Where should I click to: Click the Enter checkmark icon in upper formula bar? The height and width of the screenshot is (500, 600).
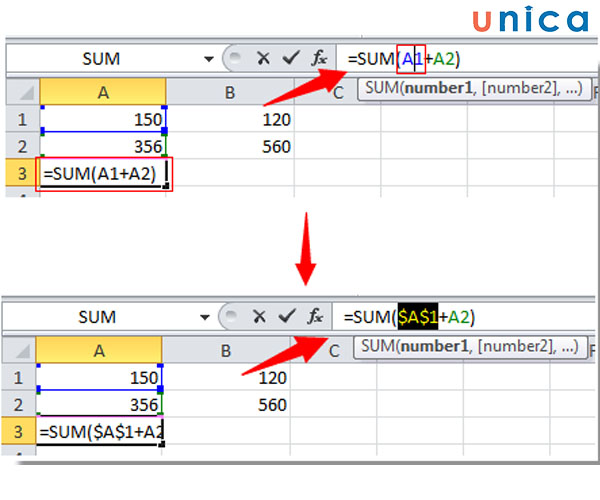point(289,59)
